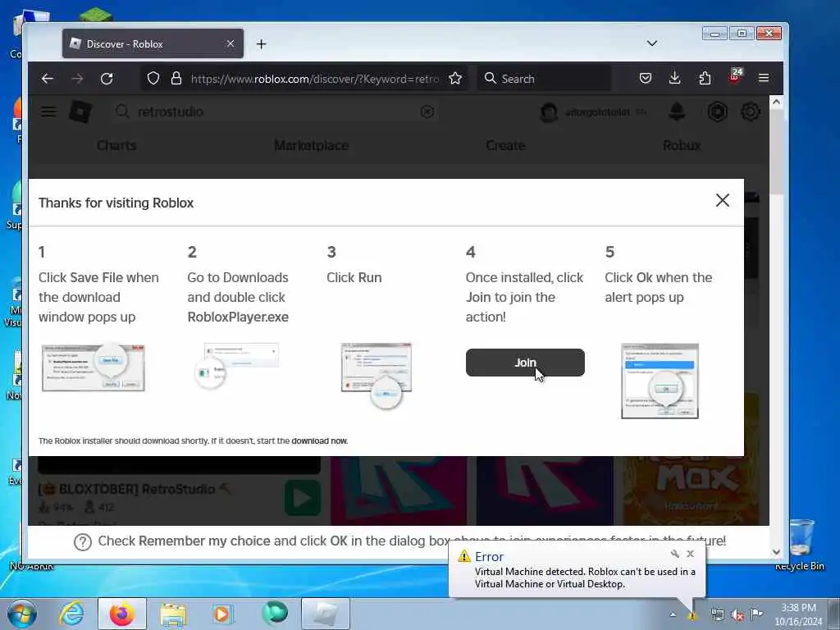Click the Roblox logo home icon

[x=80, y=112]
